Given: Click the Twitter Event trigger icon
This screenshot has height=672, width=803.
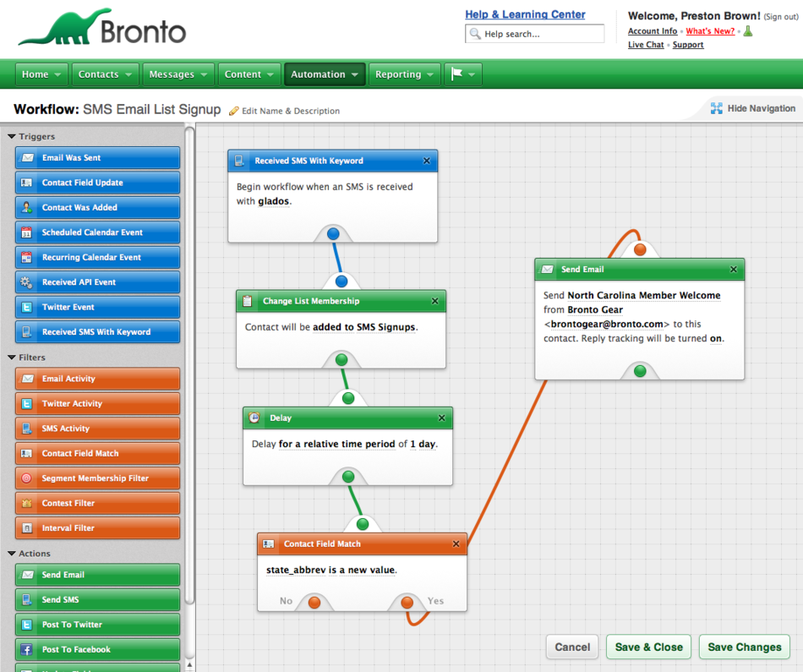Looking at the screenshot, I should click(x=27, y=308).
